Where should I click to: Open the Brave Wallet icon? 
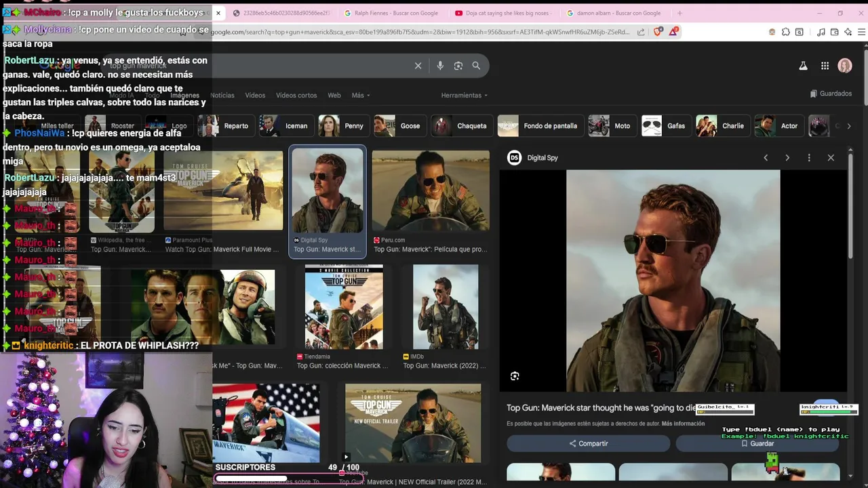pyautogui.click(x=835, y=32)
